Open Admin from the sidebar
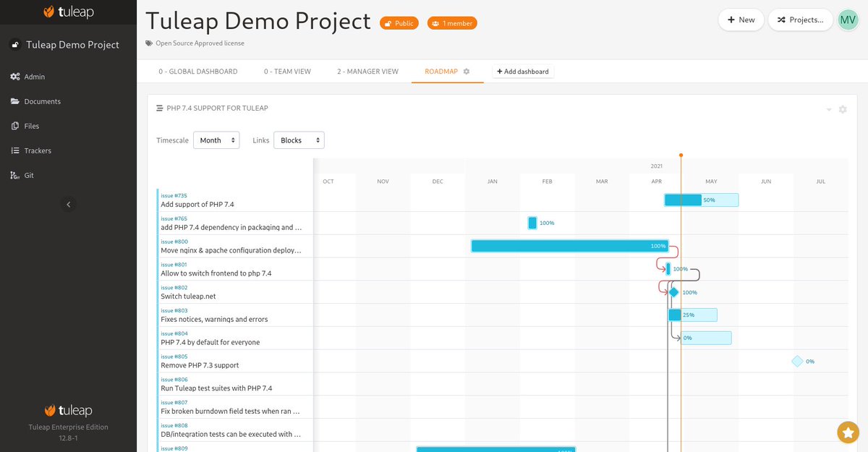The width and height of the screenshot is (868, 452). point(27,77)
